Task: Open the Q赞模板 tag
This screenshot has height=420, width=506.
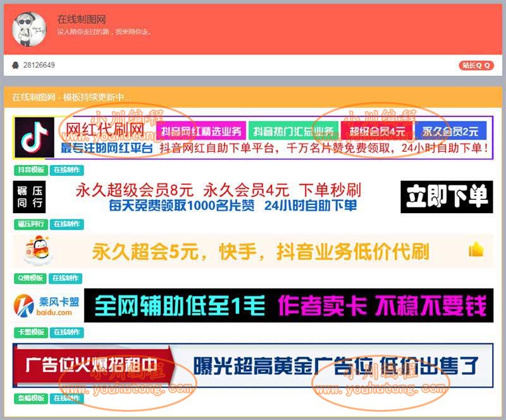Action: point(30,278)
